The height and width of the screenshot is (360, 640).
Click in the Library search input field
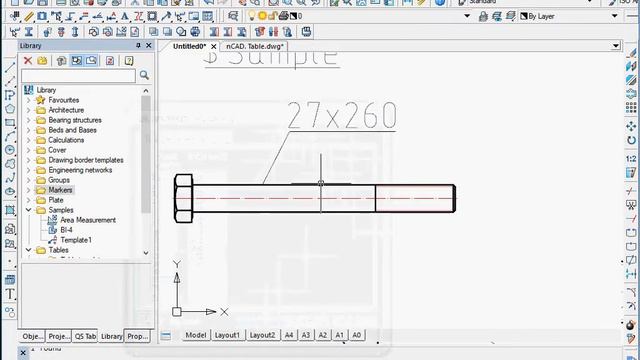(78, 76)
